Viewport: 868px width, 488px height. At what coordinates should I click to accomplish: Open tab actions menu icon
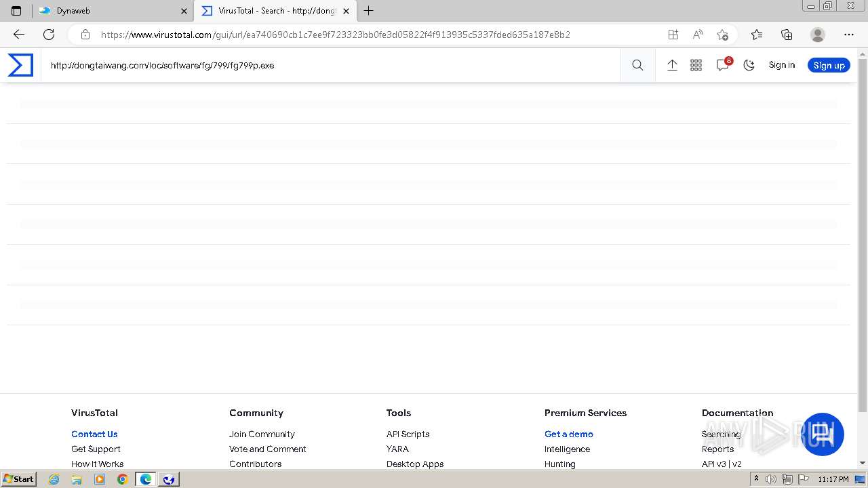coord(16,11)
